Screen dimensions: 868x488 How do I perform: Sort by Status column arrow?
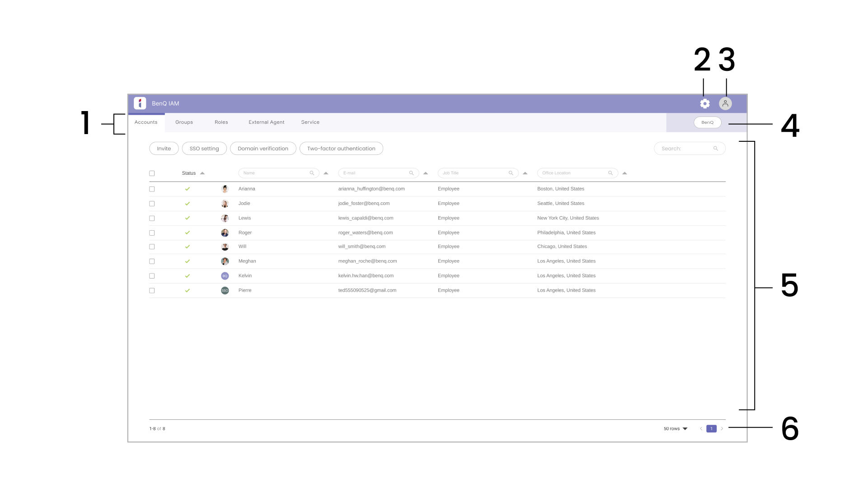202,173
